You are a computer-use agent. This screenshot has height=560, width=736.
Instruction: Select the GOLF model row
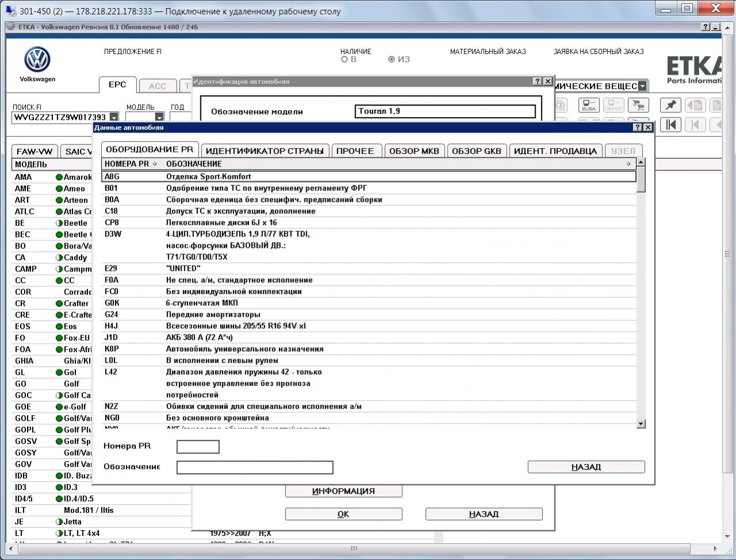coord(52,418)
